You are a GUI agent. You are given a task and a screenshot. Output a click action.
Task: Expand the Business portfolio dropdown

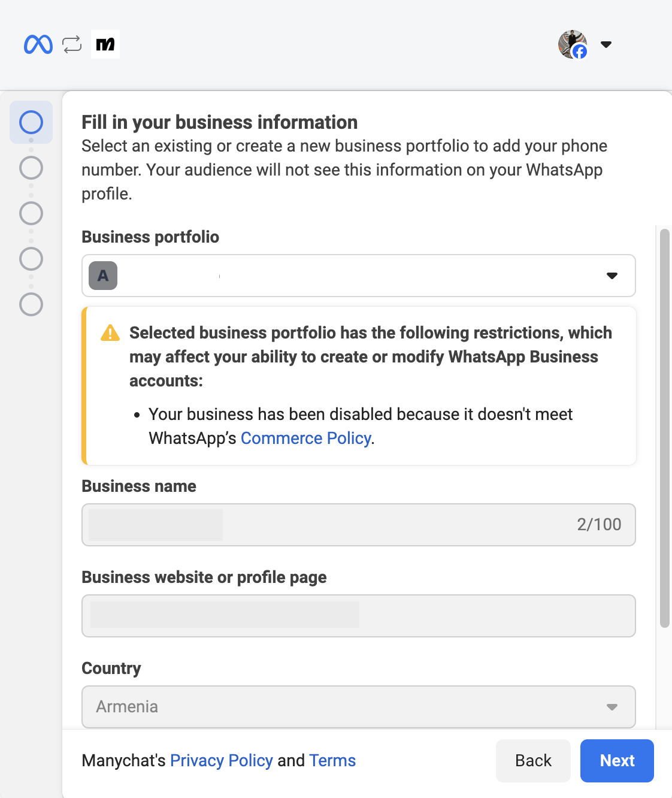click(x=612, y=276)
